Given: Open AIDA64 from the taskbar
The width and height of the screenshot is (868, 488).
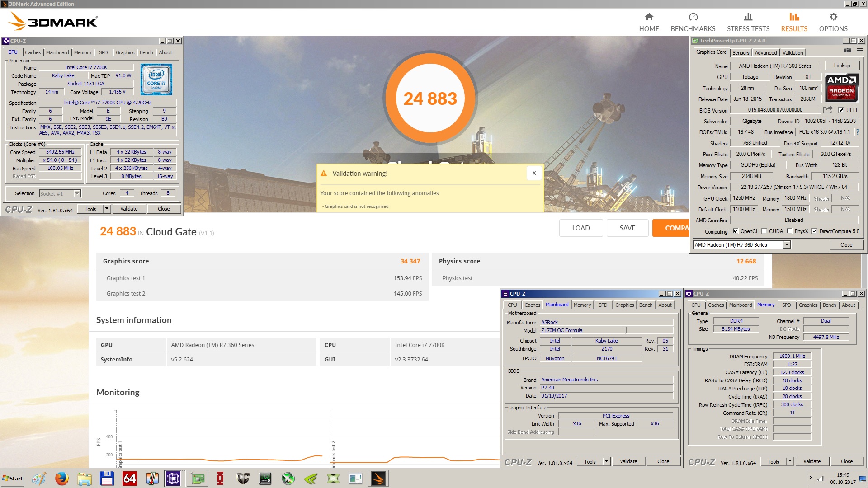Looking at the screenshot, I should click(x=130, y=479).
